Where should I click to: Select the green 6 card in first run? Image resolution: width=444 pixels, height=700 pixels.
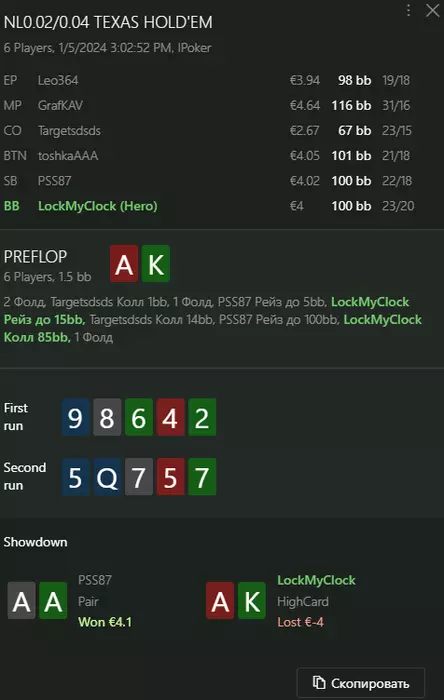tap(139, 417)
